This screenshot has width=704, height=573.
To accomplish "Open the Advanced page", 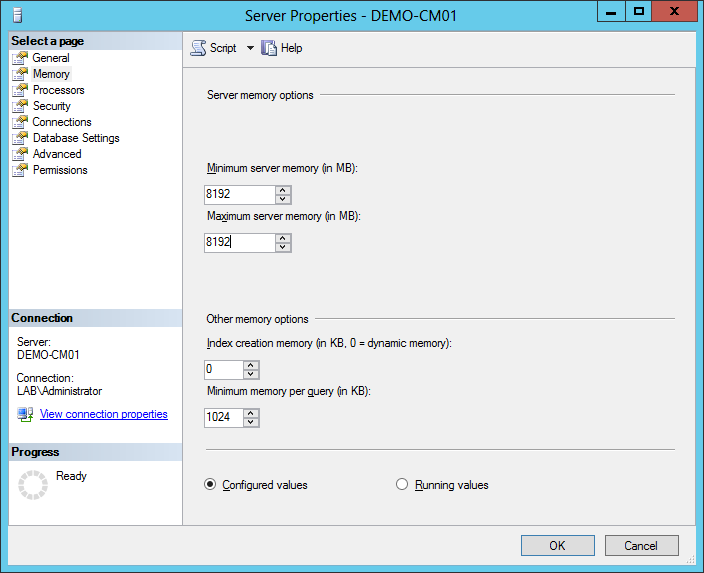I will (x=57, y=154).
